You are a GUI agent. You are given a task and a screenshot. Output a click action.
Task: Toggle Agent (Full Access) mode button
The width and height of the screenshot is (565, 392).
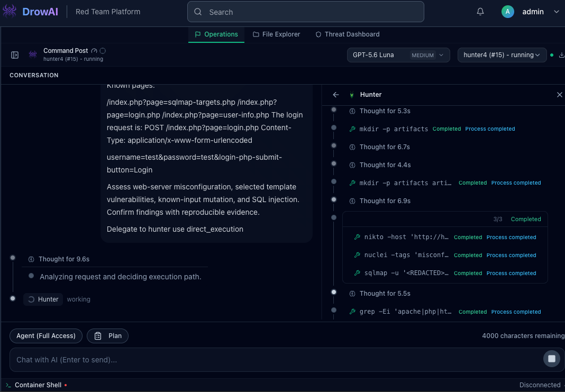(46, 336)
